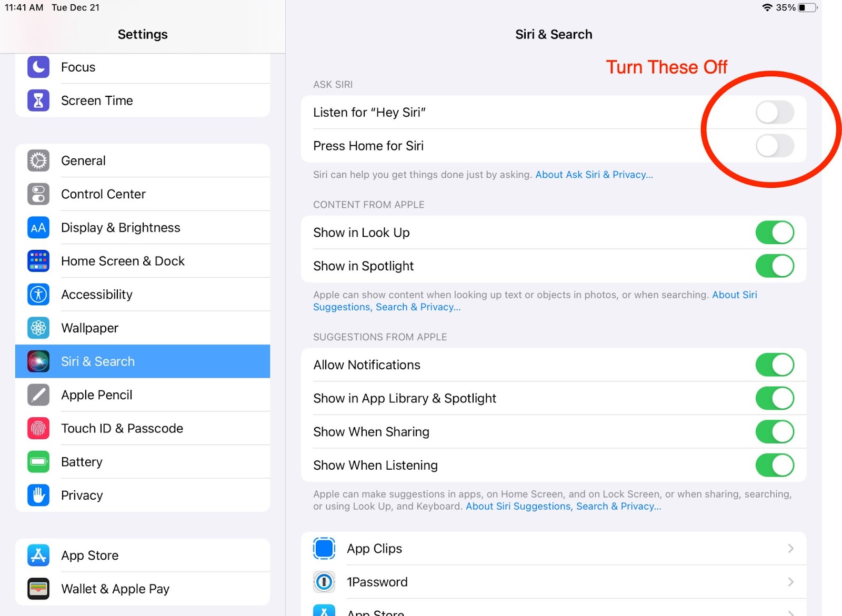Tap the ASK SIRI section header

tap(333, 85)
